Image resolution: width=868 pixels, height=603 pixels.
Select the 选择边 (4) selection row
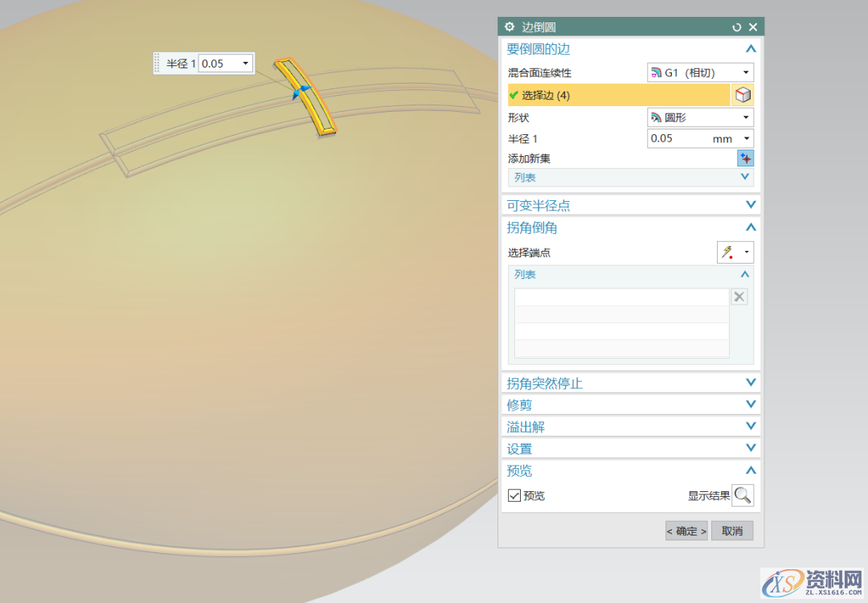tap(618, 96)
